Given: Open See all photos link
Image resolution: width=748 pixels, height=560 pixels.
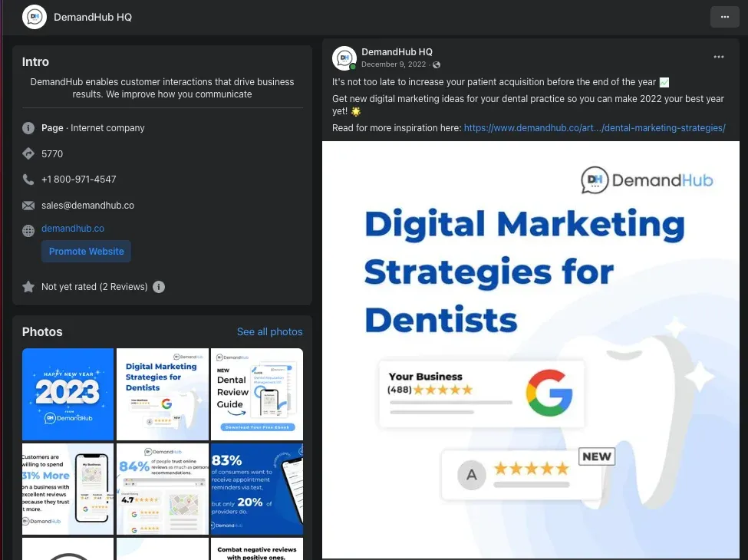Looking at the screenshot, I should [x=269, y=332].
